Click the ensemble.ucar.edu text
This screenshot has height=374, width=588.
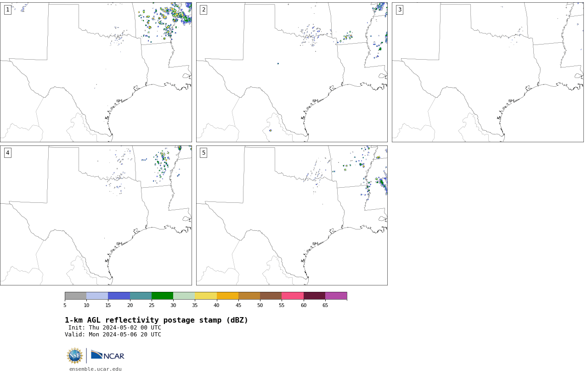pos(96,369)
